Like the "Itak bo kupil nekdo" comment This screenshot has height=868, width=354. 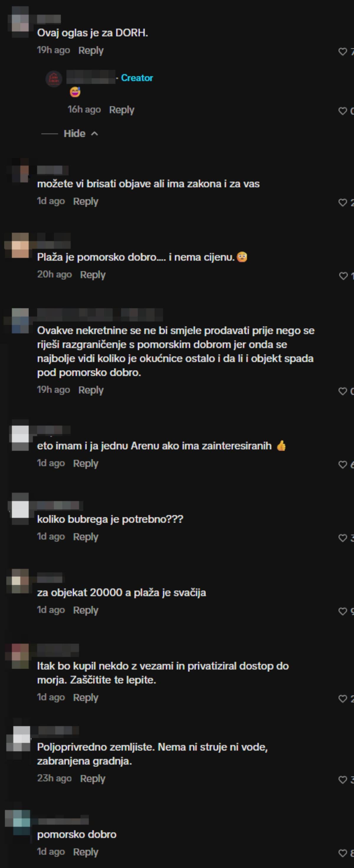342,699
